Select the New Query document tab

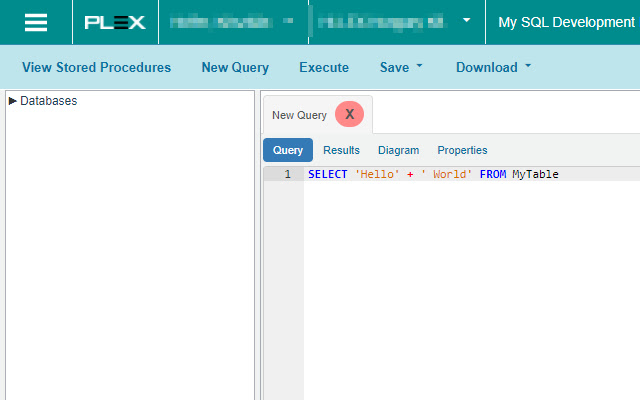299,115
